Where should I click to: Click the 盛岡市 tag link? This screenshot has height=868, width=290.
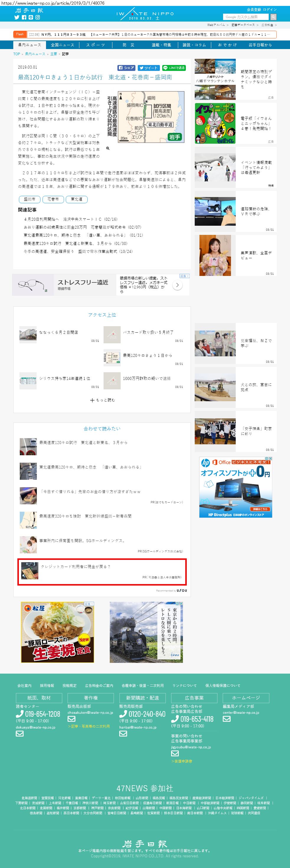click(30, 199)
